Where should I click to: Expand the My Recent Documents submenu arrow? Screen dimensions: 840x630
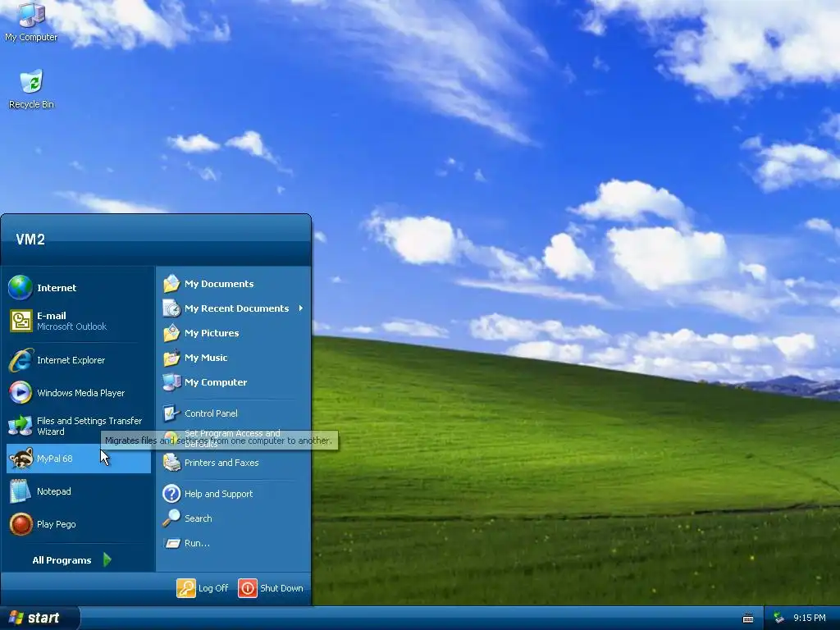[x=301, y=308]
